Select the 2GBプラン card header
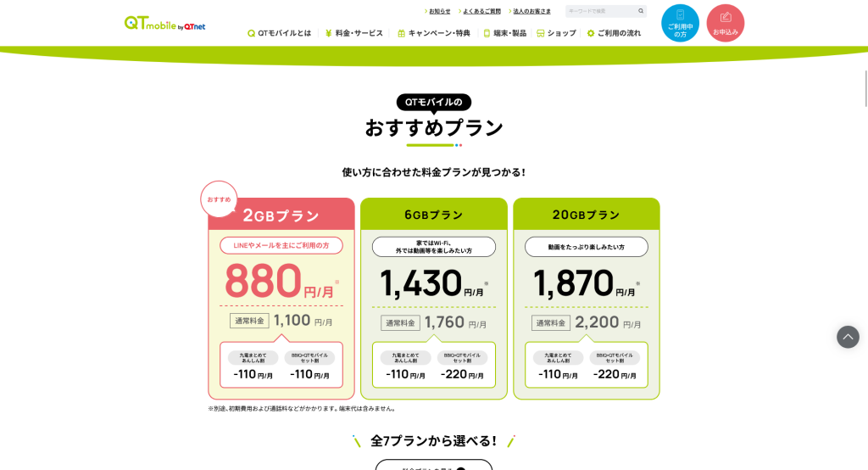This screenshot has height=470, width=868. [x=281, y=215]
